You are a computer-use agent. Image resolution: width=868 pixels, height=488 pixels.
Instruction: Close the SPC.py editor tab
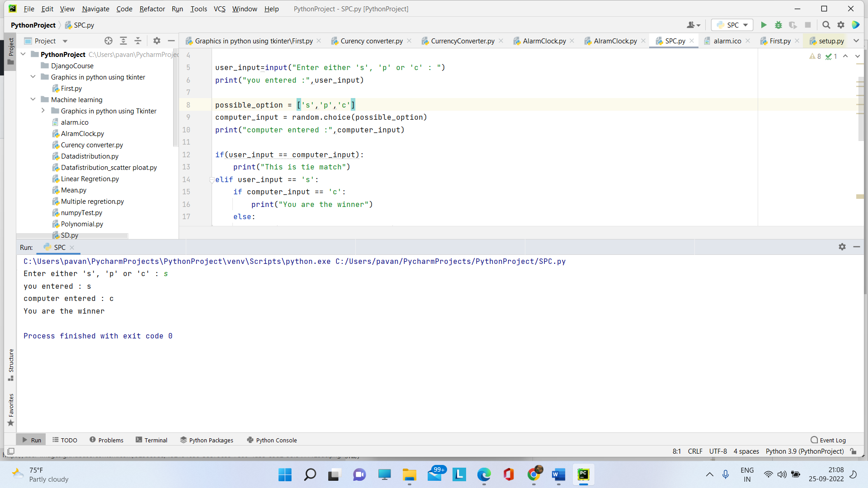[x=692, y=41]
